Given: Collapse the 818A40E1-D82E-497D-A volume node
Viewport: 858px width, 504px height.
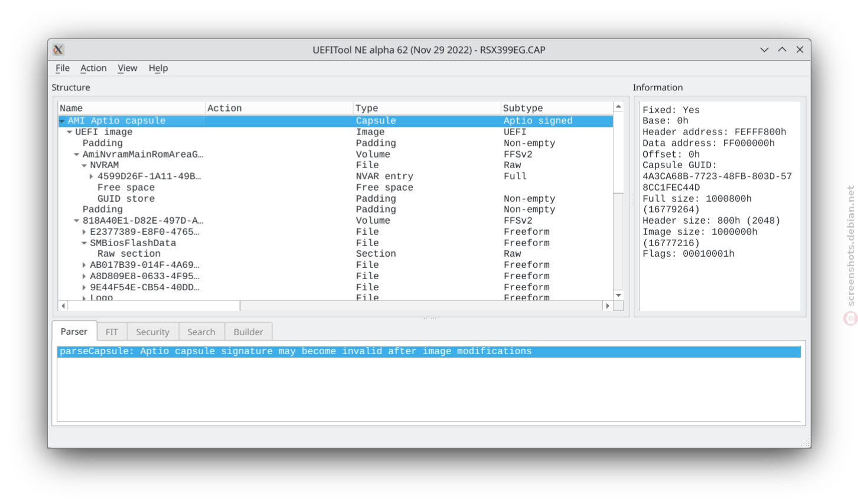Looking at the screenshot, I should point(77,221).
